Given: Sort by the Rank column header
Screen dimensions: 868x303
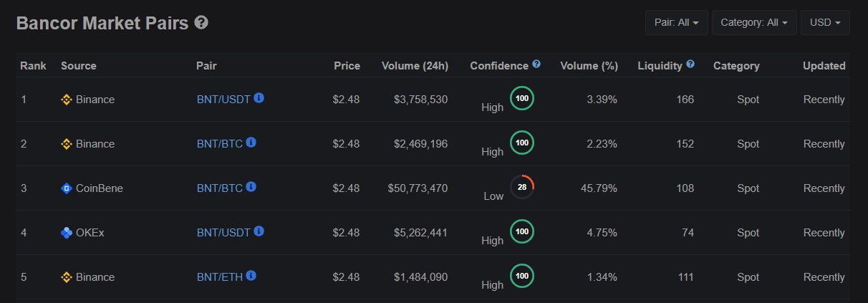Looking at the screenshot, I should (33, 66).
